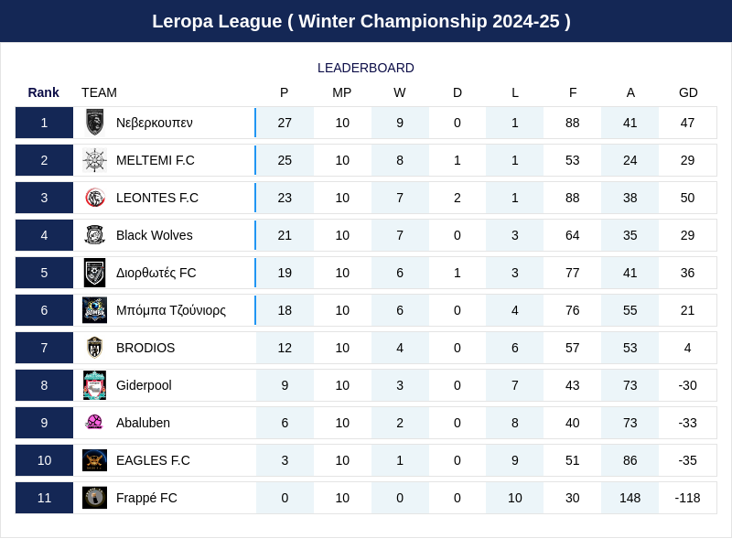Open the Black Wolves team name

[154, 235]
